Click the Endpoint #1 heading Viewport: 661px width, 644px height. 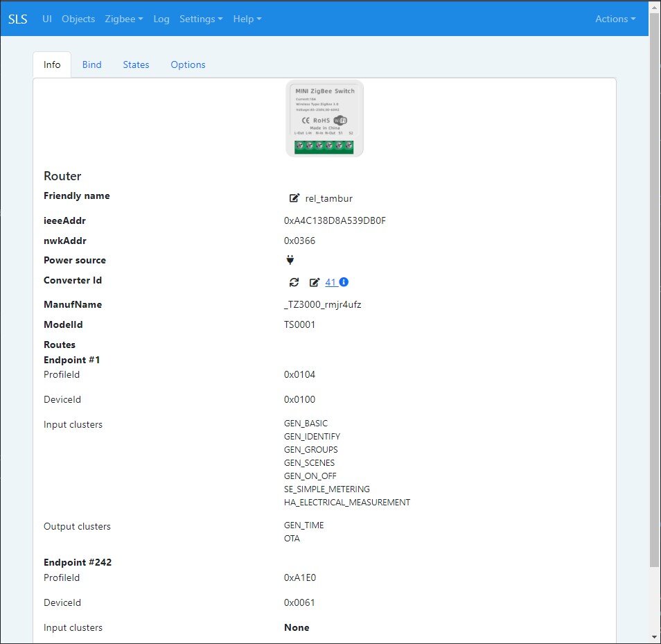click(71, 360)
